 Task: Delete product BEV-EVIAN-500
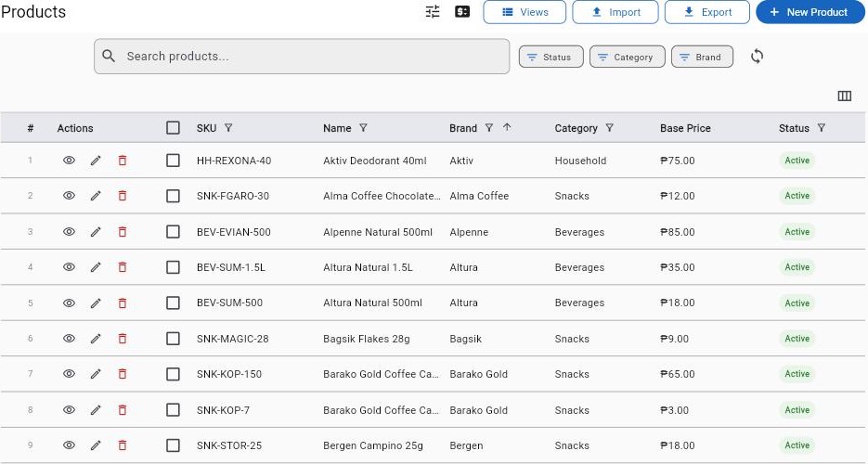[123, 232]
